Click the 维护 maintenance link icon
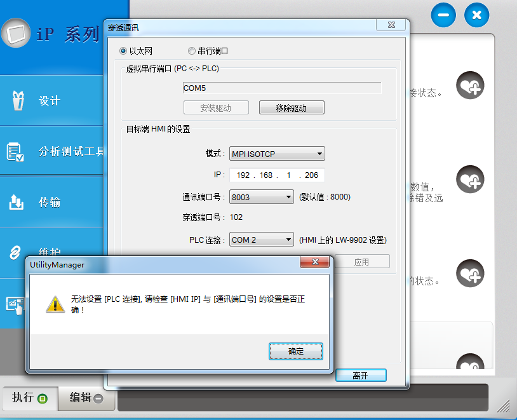 pyautogui.click(x=15, y=253)
